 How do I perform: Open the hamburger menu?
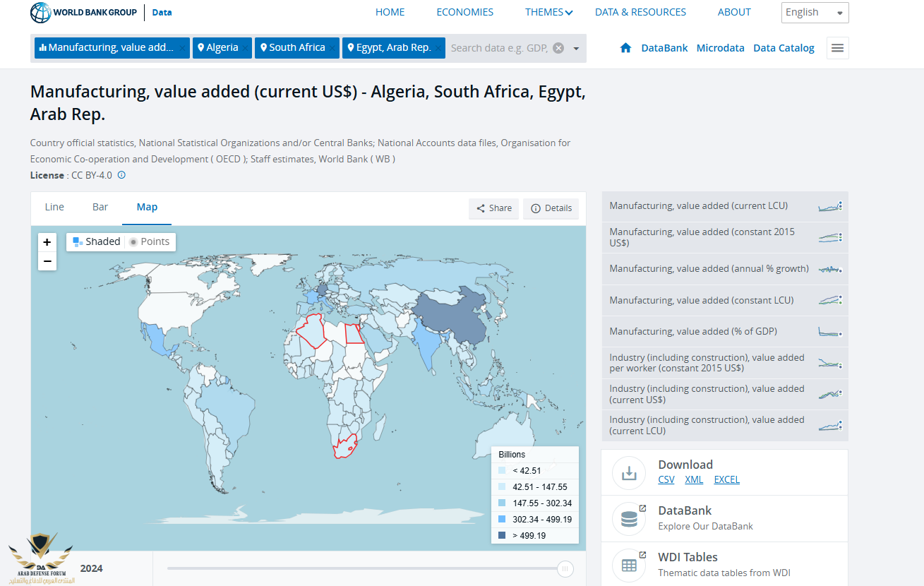(838, 48)
